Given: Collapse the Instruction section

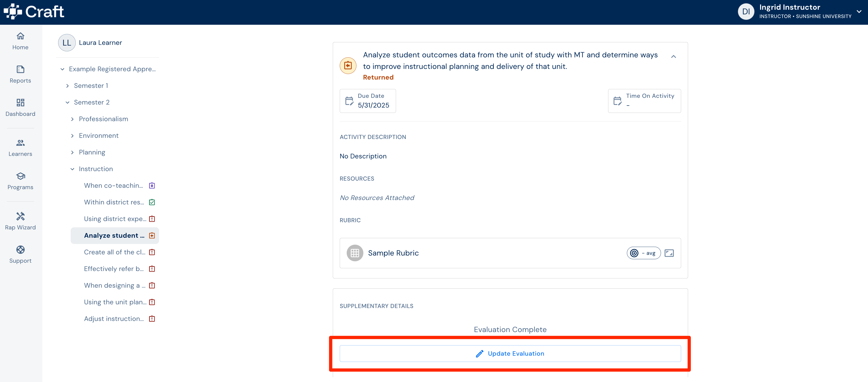Looking at the screenshot, I should pyautogui.click(x=72, y=169).
